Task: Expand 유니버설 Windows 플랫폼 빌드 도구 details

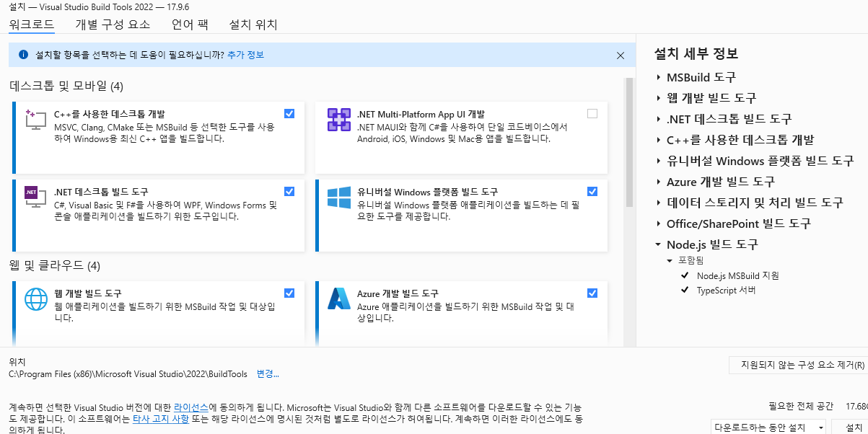Action: [658, 161]
